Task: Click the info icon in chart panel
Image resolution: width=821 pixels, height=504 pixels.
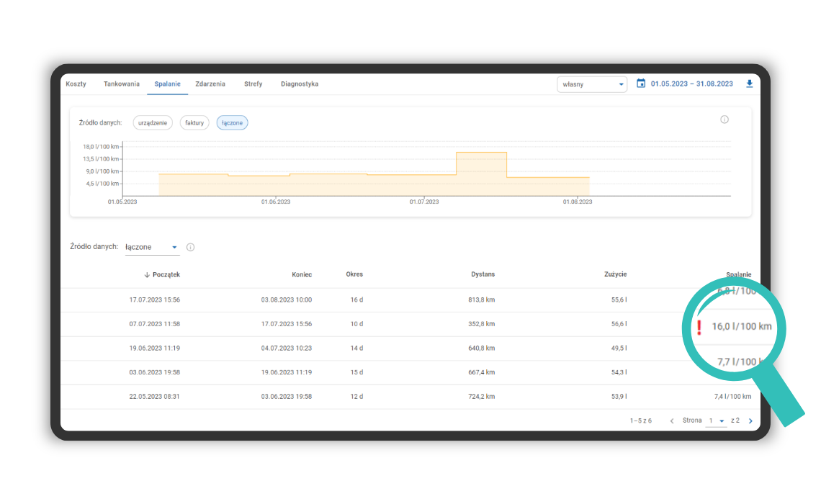Action: coord(724,120)
